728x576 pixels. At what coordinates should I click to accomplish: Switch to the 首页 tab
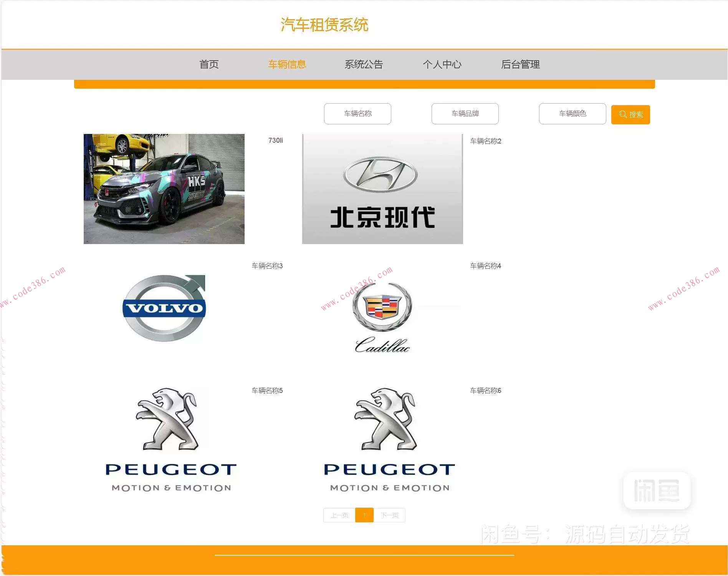point(209,64)
